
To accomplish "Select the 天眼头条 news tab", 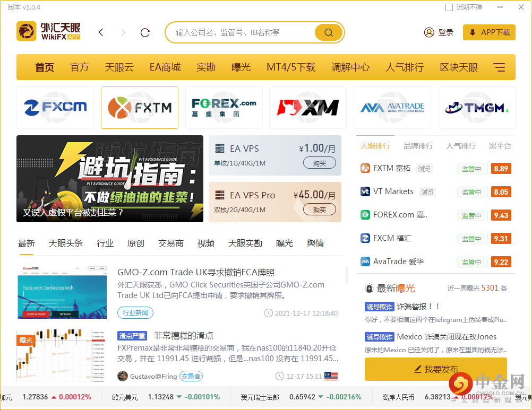I will click(65, 243).
